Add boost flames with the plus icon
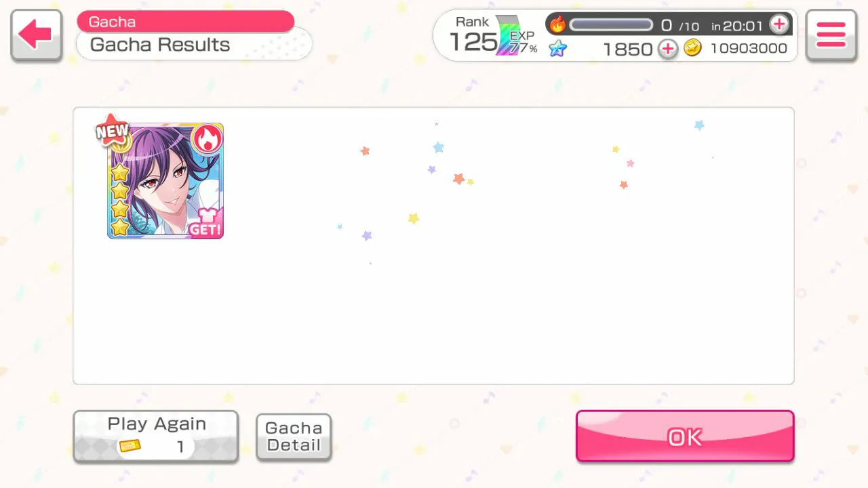 tap(779, 25)
